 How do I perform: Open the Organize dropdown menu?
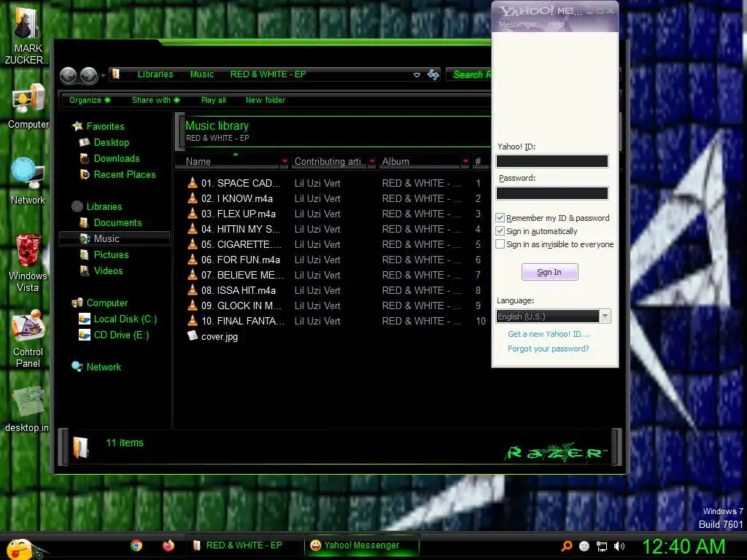click(x=90, y=100)
